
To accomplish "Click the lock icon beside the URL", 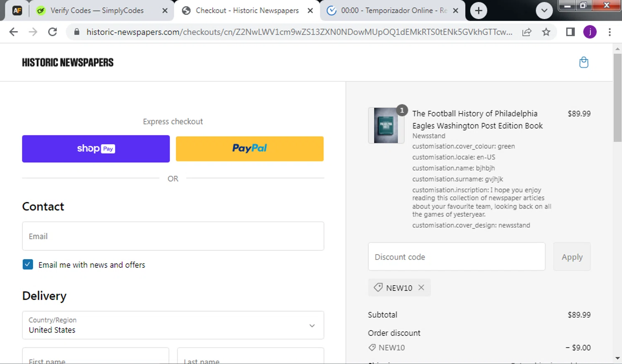I will (x=76, y=32).
